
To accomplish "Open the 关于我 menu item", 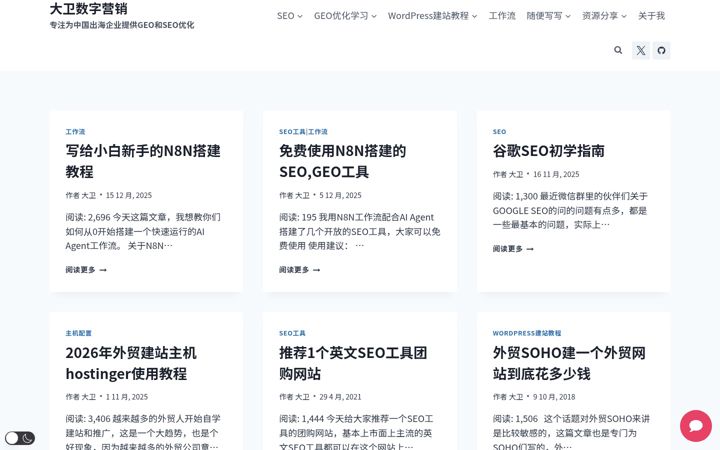I will [x=651, y=16].
